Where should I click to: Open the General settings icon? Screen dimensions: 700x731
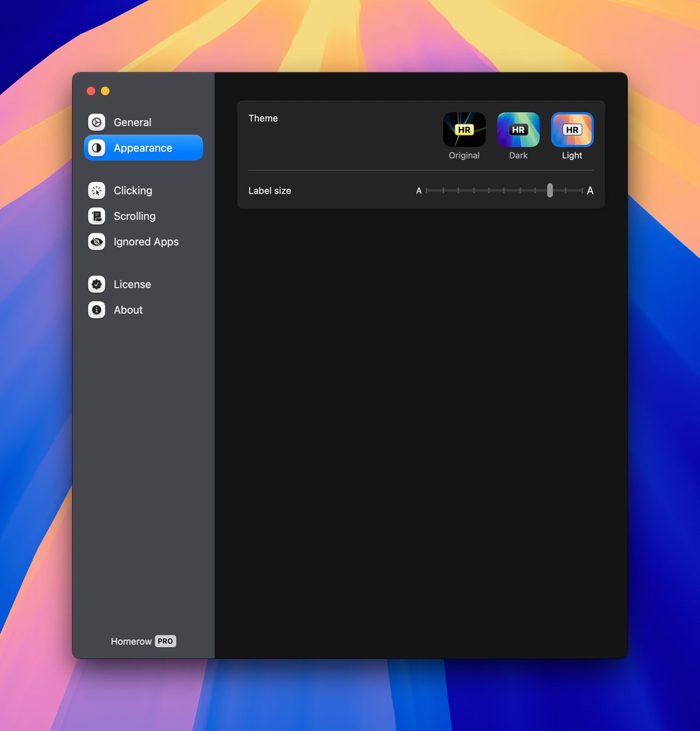(96, 122)
